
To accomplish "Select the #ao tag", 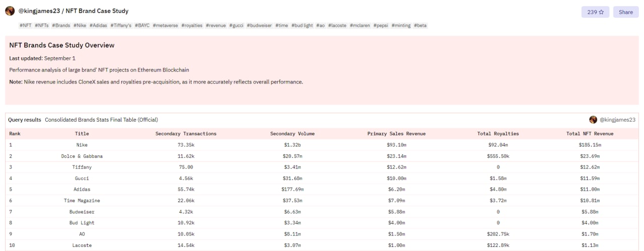I will coord(320,25).
